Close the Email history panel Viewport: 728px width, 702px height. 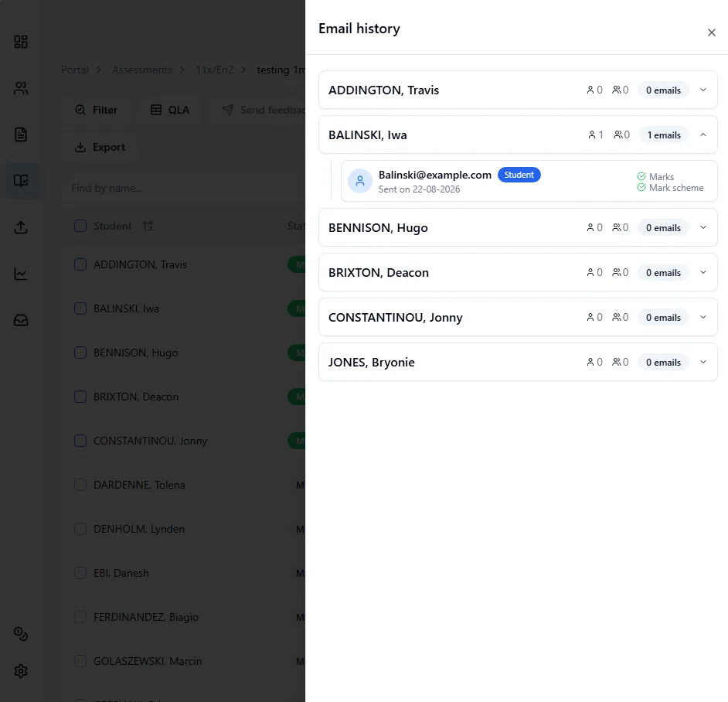(x=711, y=32)
